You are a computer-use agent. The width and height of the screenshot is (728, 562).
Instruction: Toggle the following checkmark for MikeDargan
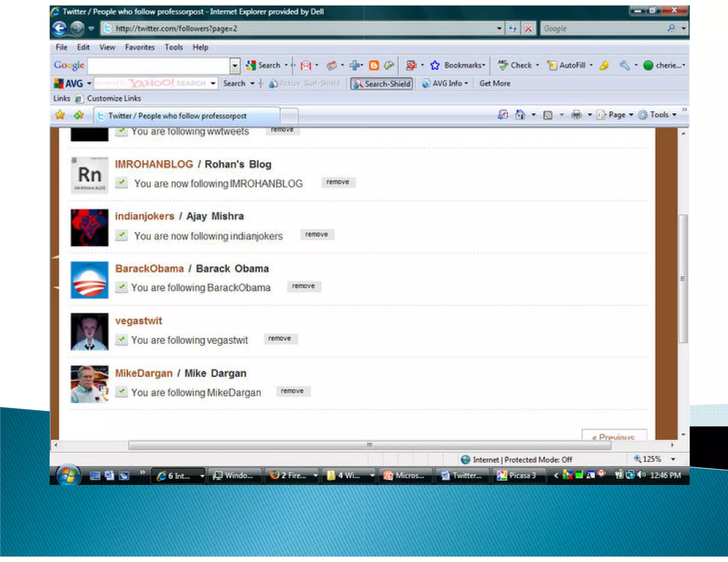tap(122, 392)
